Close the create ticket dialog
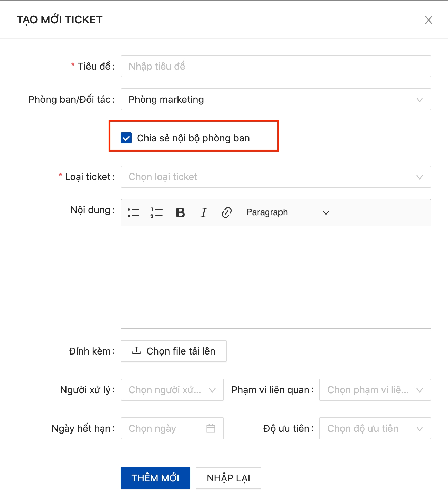This screenshot has width=448, height=498. click(428, 20)
